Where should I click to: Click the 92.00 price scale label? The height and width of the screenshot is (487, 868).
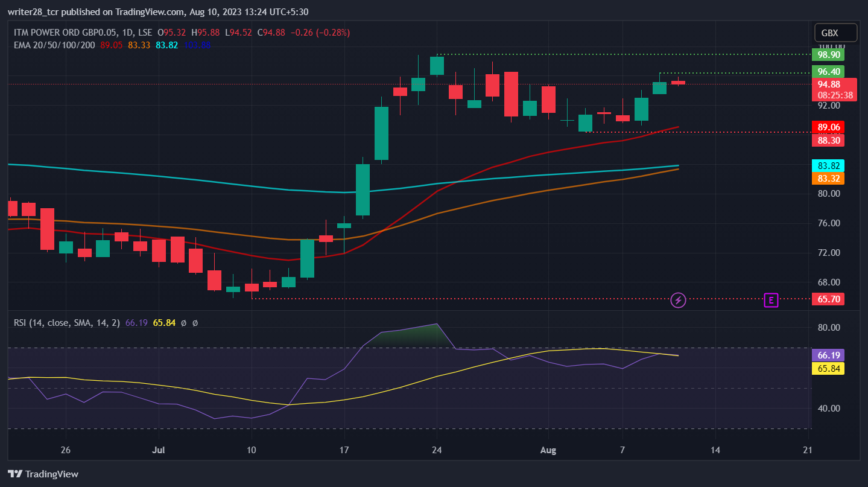click(828, 106)
